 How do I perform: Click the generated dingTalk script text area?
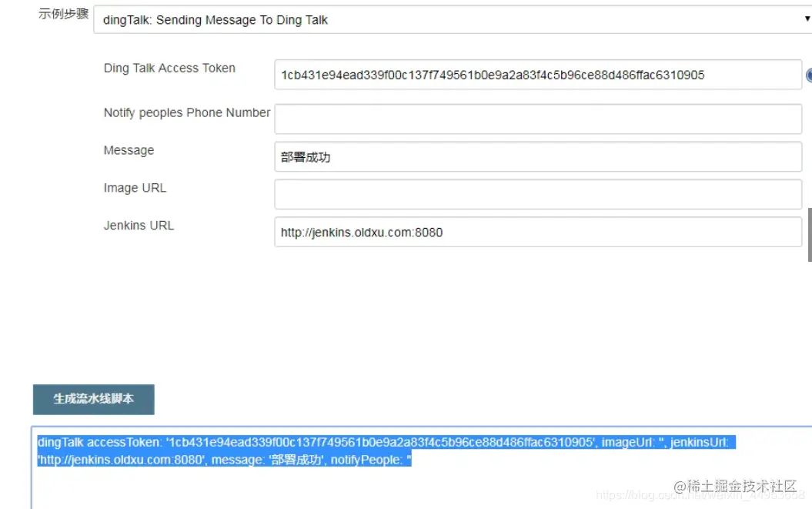point(422,467)
